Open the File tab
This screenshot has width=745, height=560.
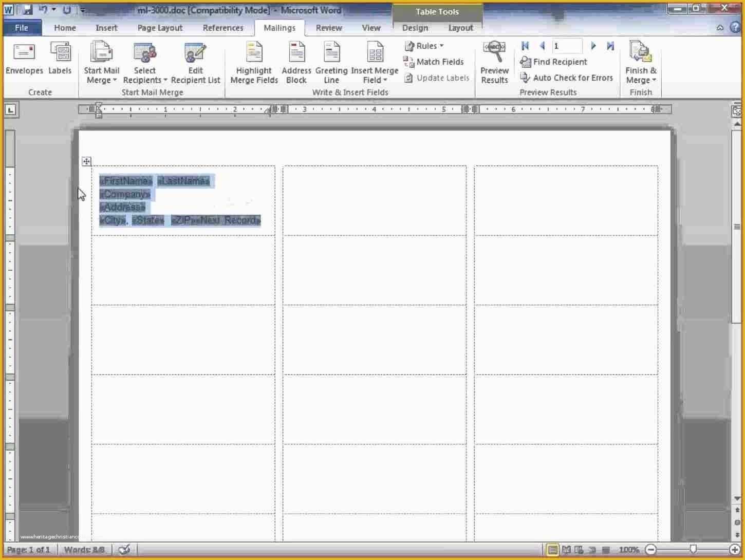pyautogui.click(x=22, y=28)
